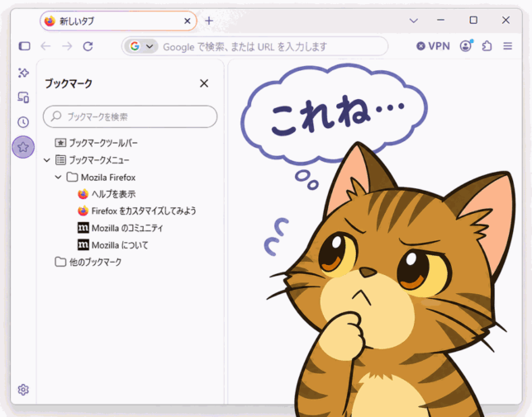Click the Mozilla m icon beside Mozilla について
This screenshot has height=417, width=532.
[83, 244]
